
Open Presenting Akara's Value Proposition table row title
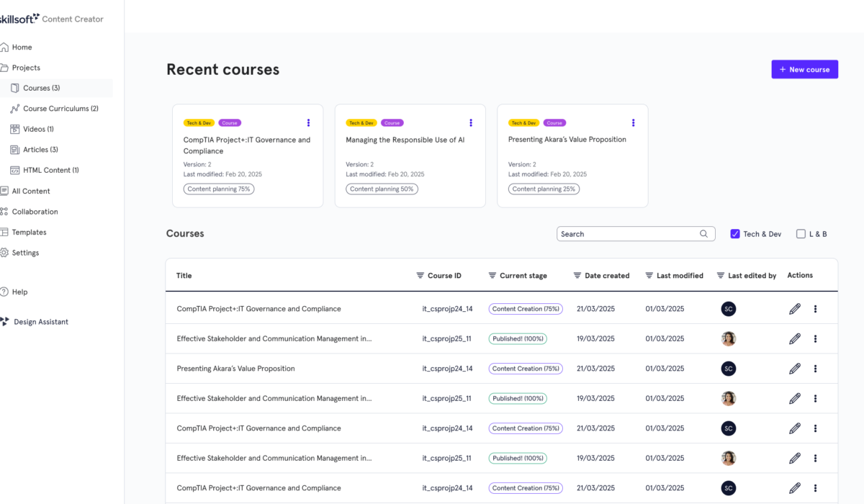235,369
